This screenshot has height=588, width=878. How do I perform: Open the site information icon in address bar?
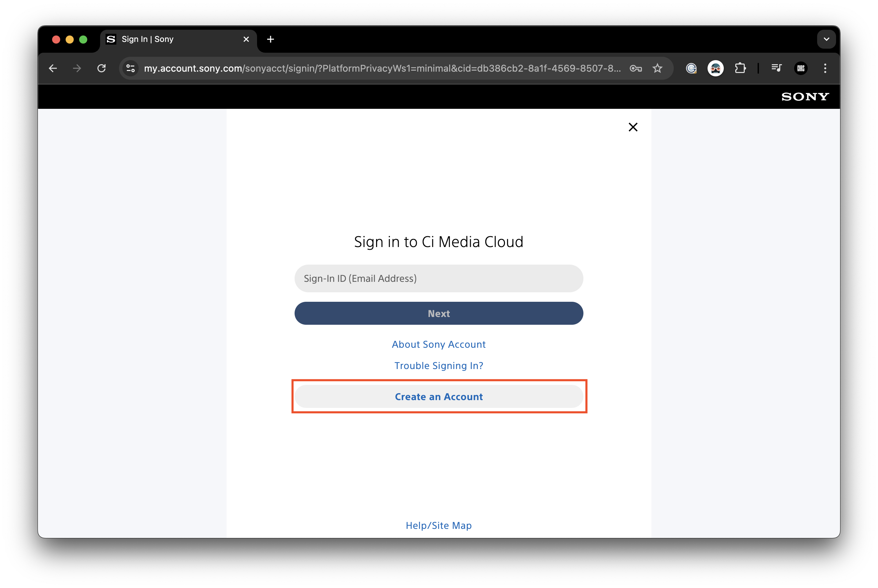(x=130, y=68)
